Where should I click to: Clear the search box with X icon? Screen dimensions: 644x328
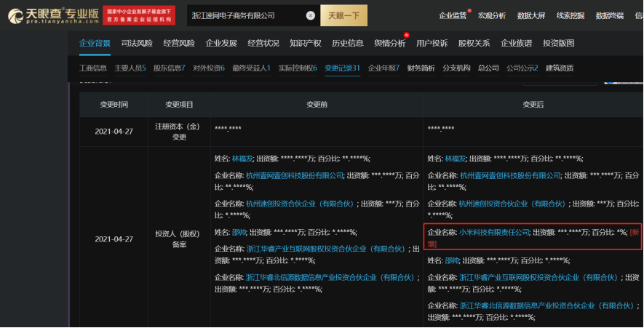(x=311, y=15)
